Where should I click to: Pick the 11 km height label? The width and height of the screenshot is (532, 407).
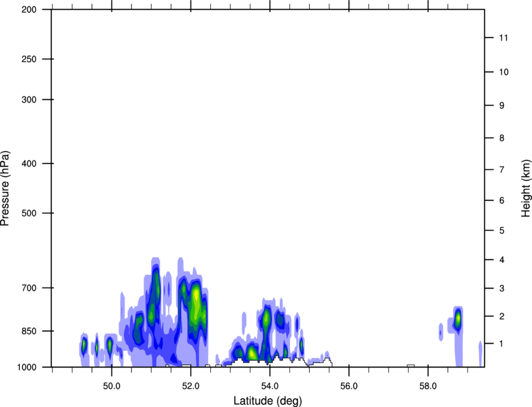coord(503,38)
